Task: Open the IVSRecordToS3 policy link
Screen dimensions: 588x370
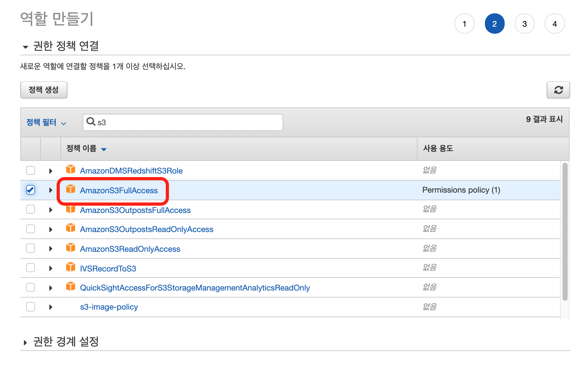Action: 108,269
